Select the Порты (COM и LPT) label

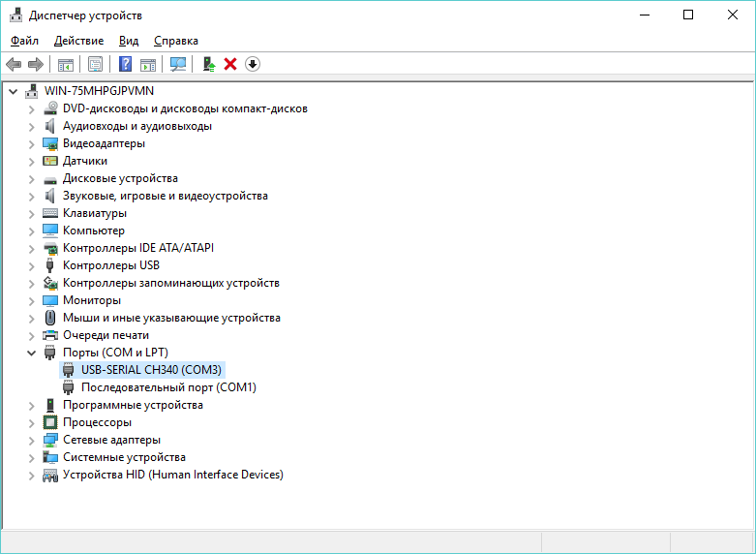(115, 353)
